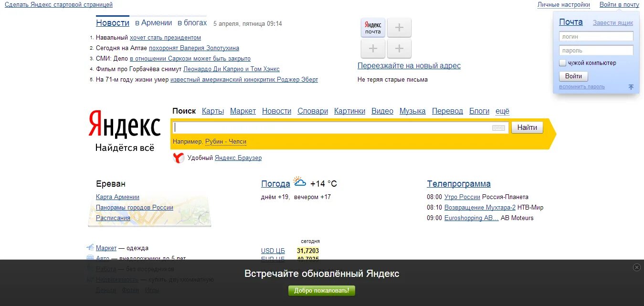Open the Yandex Mail widget tile
This screenshot has width=644, height=306.
(x=373, y=28)
